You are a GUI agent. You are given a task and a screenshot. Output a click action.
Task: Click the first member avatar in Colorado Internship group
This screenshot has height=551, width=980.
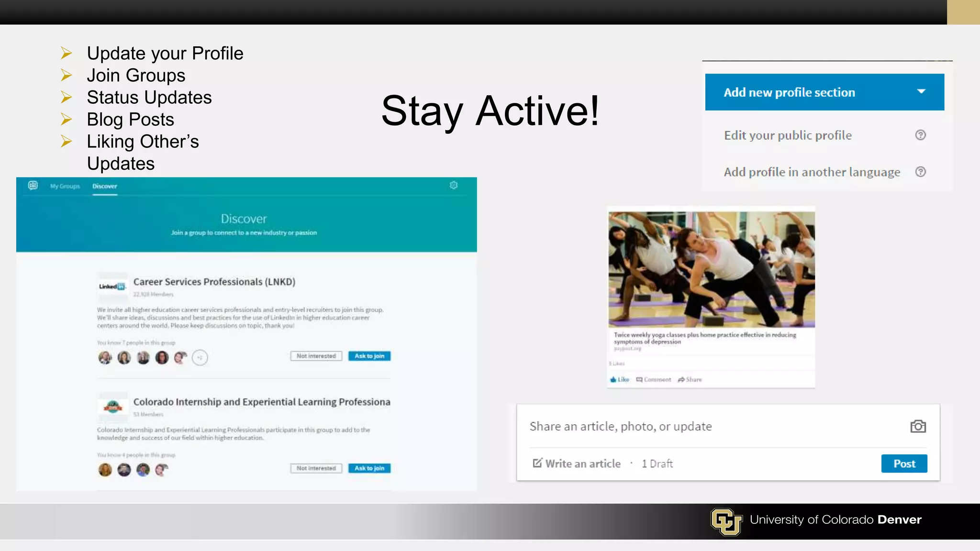coord(105,470)
